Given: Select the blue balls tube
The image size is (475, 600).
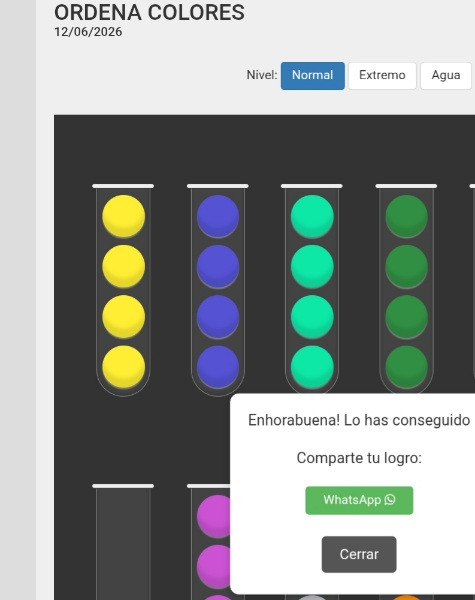Looking at the screenshot, I should pos(218,290).
